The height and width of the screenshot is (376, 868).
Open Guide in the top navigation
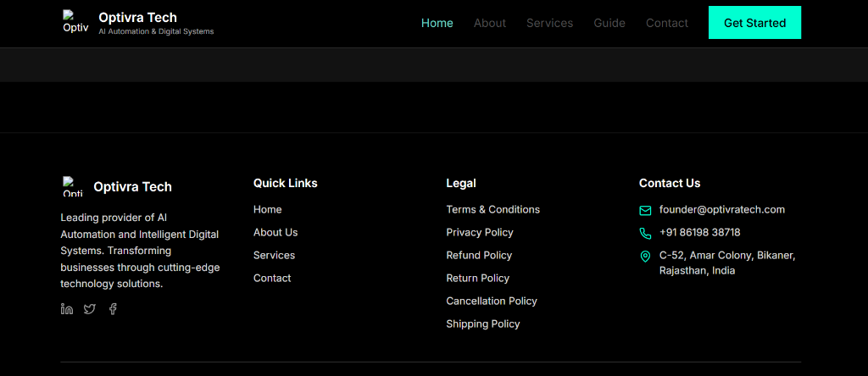click(609, 23)
